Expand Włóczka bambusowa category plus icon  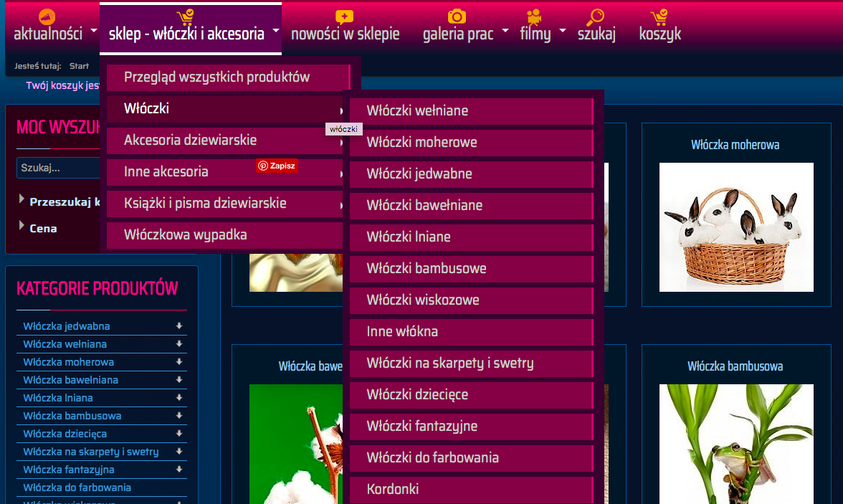pos(179,415)
